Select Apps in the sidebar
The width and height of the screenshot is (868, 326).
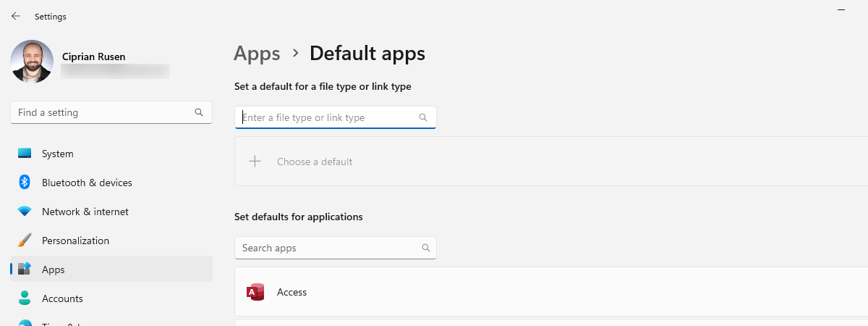[x=111, y=269]
